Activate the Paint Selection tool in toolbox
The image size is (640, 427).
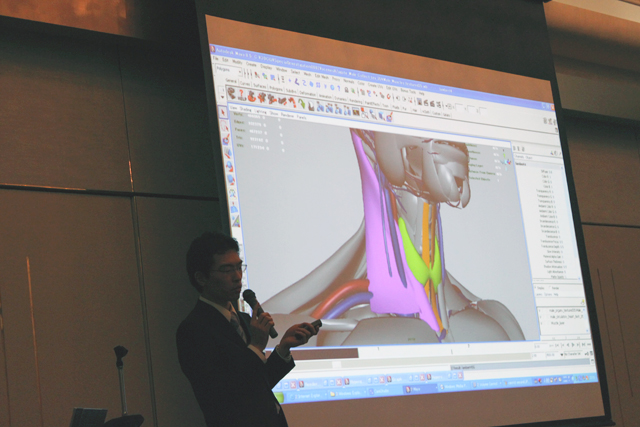pos(226,140)
